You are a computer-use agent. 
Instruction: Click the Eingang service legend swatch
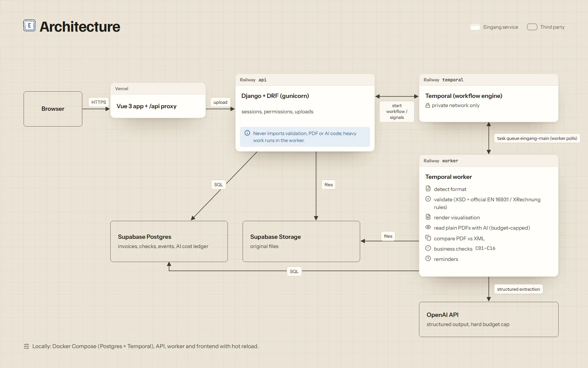(x=475, y=27)
